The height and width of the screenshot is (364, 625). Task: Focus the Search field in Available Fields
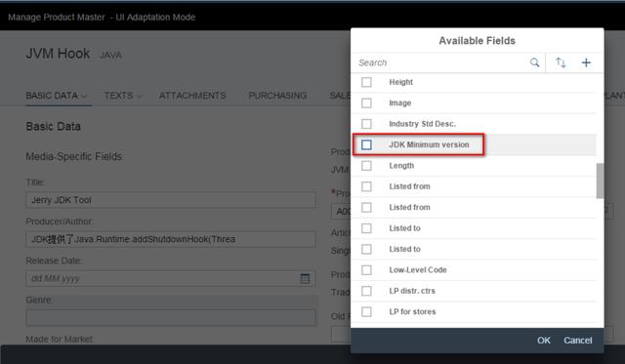pos(440,62)
